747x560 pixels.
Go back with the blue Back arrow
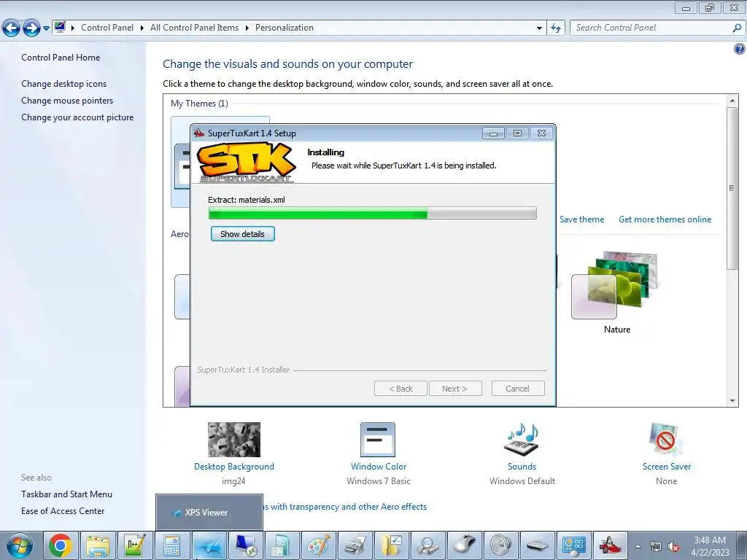[12, 28]
